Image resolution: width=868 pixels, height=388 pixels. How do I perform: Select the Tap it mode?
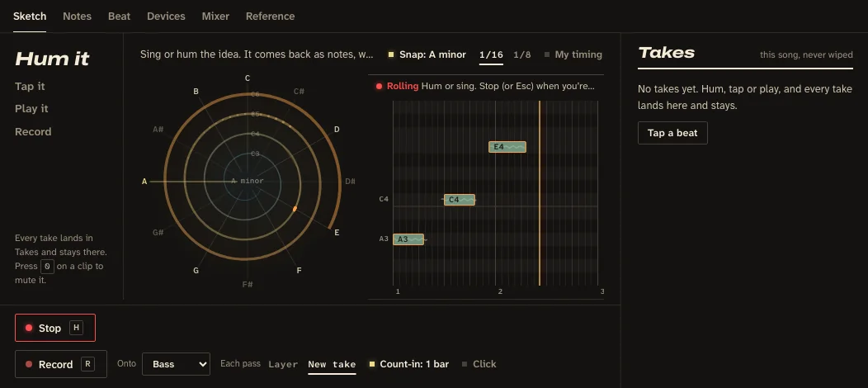(x=30, y=87)
